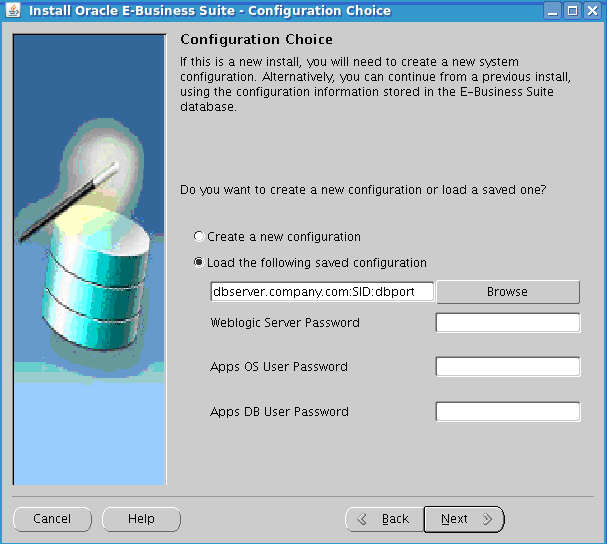Close the installer window
Screen dimensions: 607x544
pos(593,10)
